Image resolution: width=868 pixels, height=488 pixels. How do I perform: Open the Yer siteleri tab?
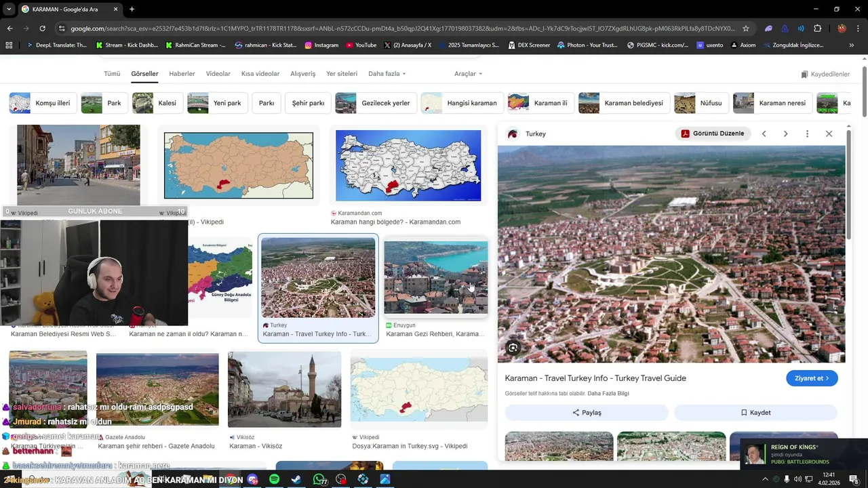click(342, 73)
